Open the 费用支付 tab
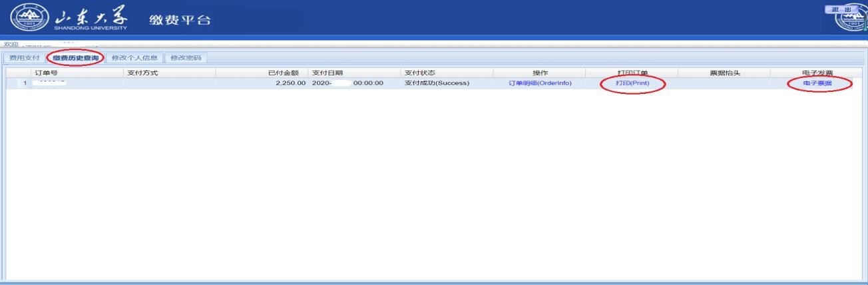This screenshot has height=285, width=868. click(x=25, y=58)
